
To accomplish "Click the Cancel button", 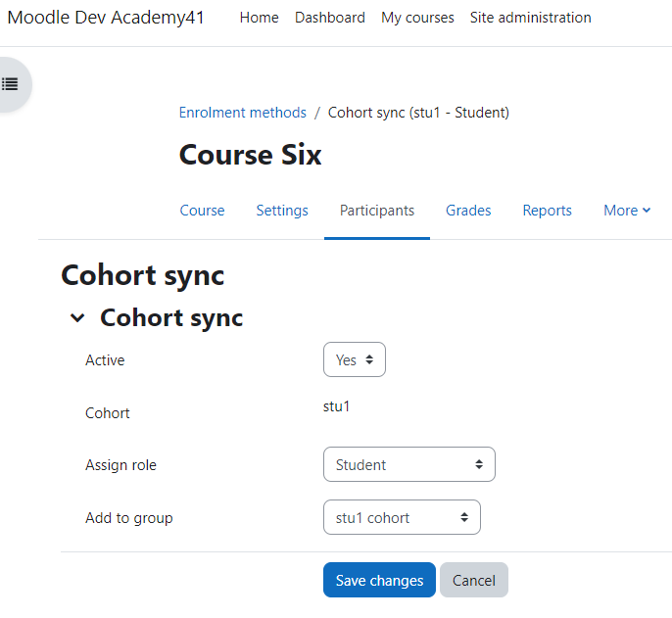I will [x=474, y=580].
